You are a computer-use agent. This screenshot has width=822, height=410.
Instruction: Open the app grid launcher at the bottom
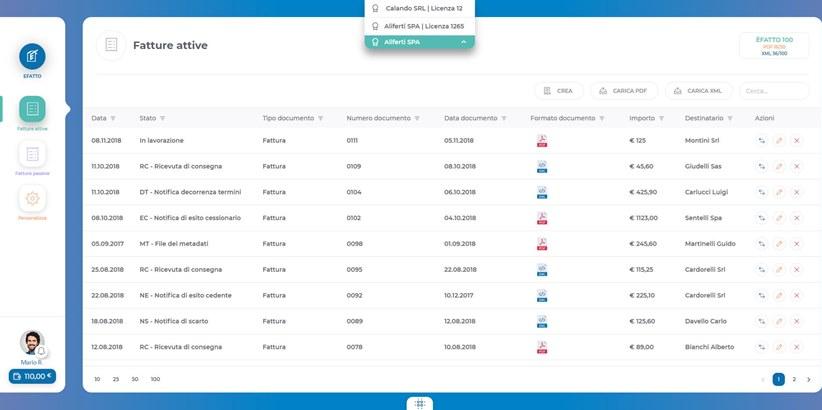tap(420, 403)
